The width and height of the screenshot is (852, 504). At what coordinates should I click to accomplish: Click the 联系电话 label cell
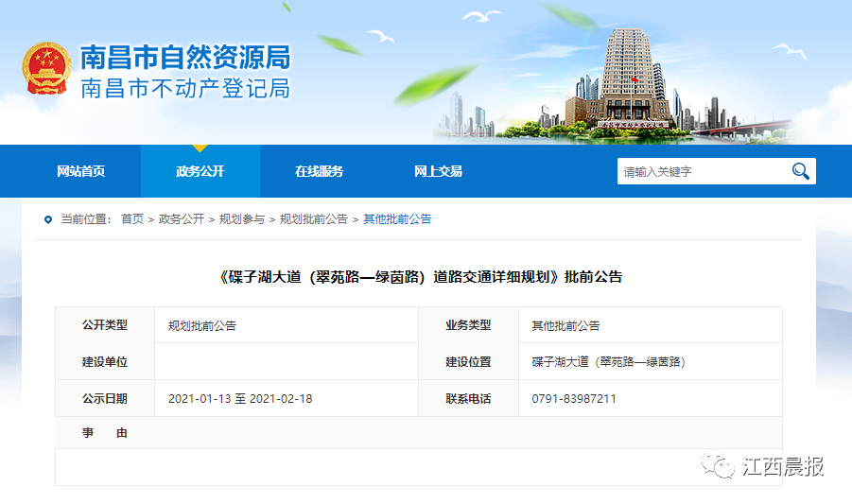pyautogui.click(x=468, y=399)
